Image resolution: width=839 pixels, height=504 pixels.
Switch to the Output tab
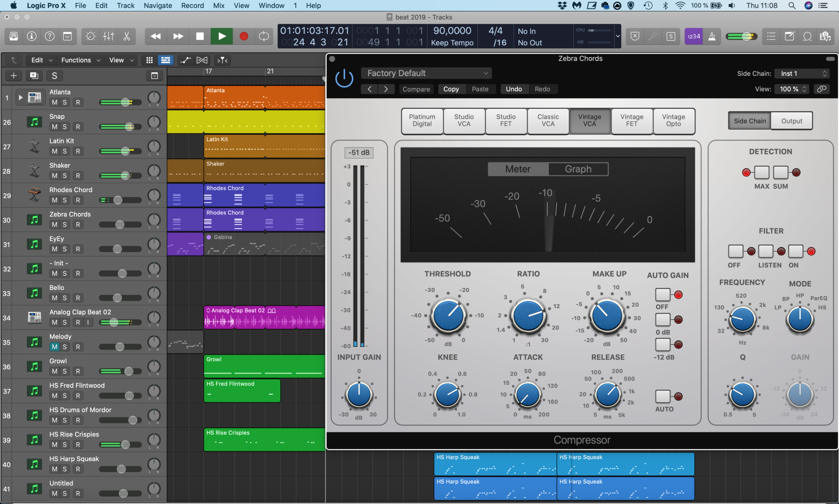[791, 121]
